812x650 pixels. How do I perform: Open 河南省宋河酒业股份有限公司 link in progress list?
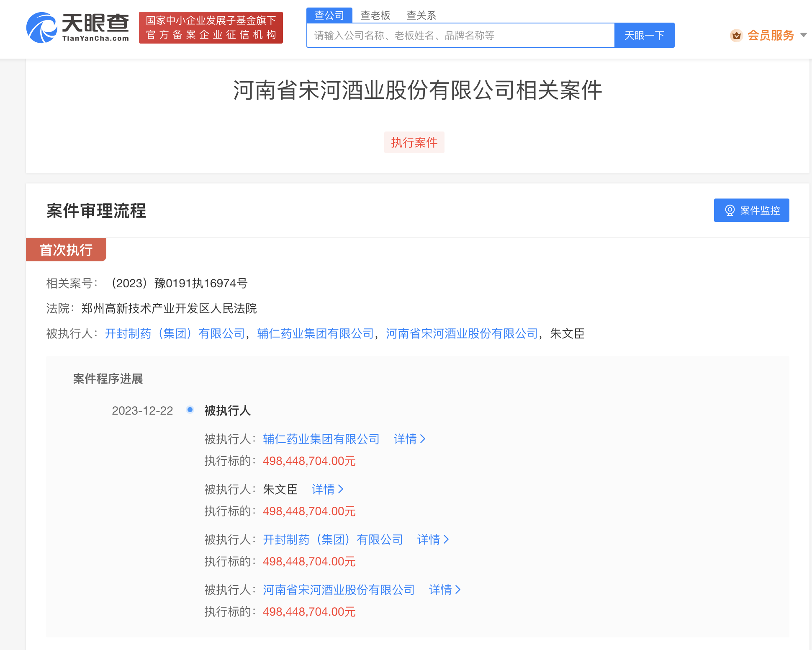pos(339,590)
